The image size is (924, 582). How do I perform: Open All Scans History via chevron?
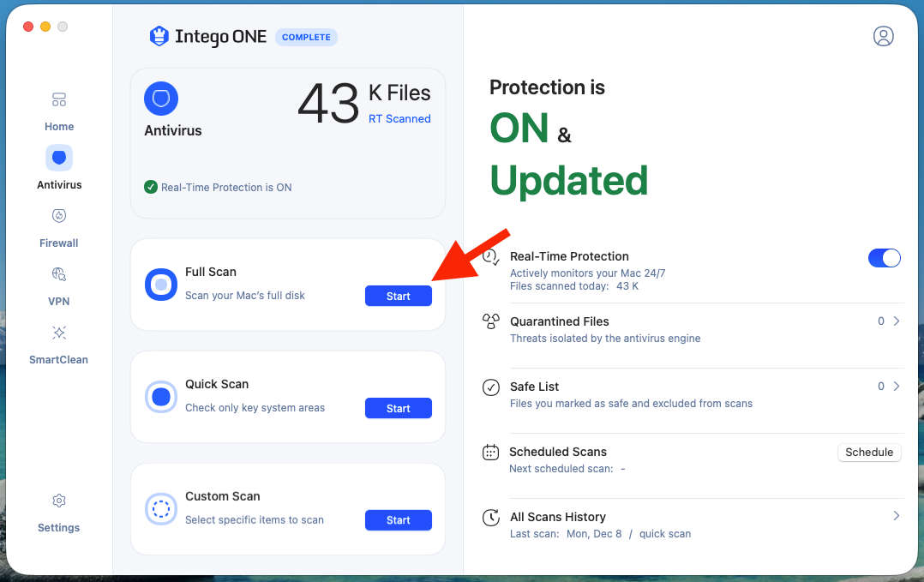897,516
